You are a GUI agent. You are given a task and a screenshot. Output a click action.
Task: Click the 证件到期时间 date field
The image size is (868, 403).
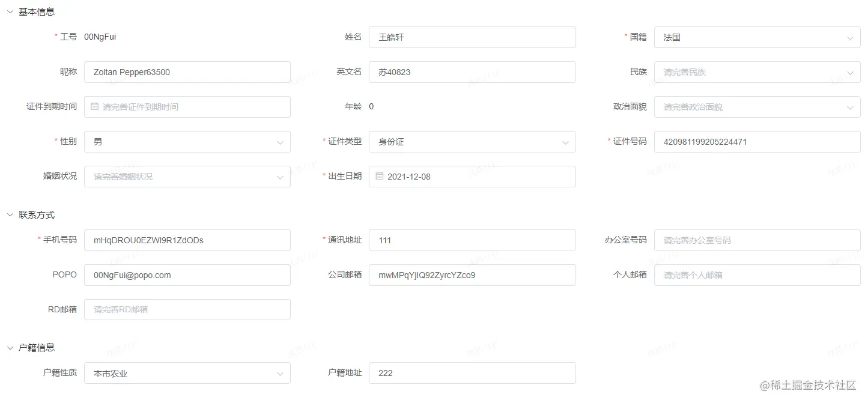187,107
